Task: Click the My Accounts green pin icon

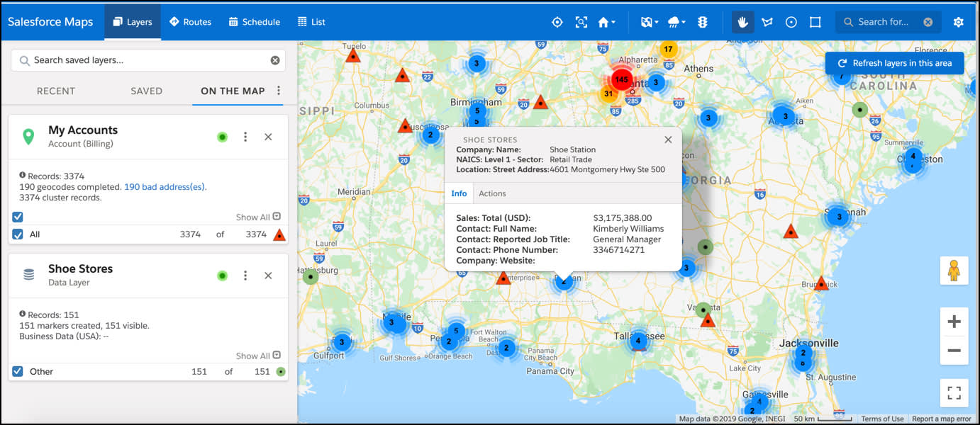Action: (28, 137)
